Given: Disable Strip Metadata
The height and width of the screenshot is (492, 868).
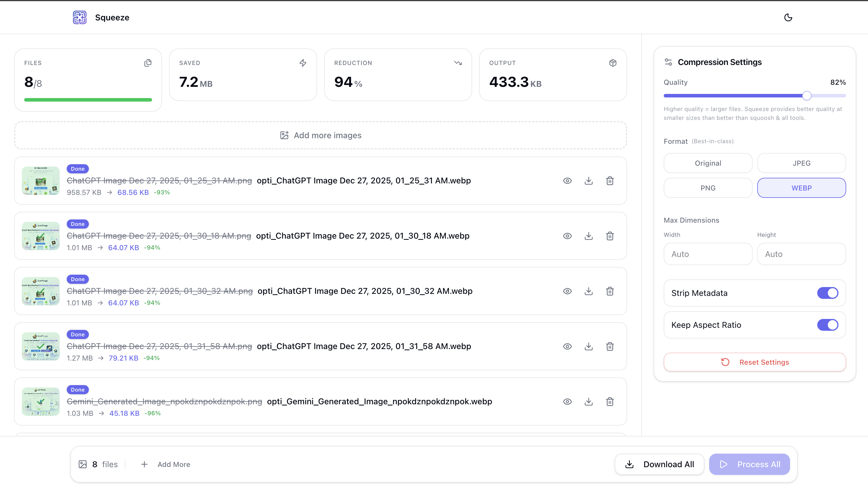Looking at the screenshot, I should 827,293.
